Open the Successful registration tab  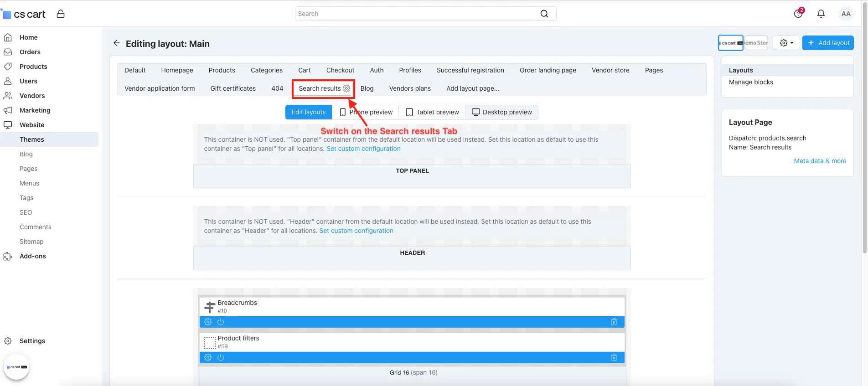click(x=470, y=70)
